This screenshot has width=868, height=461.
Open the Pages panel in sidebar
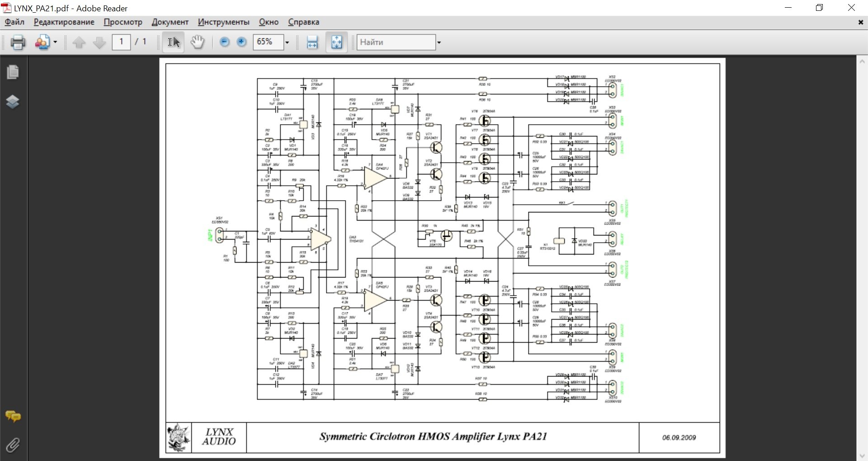click(x=13, y=72)
